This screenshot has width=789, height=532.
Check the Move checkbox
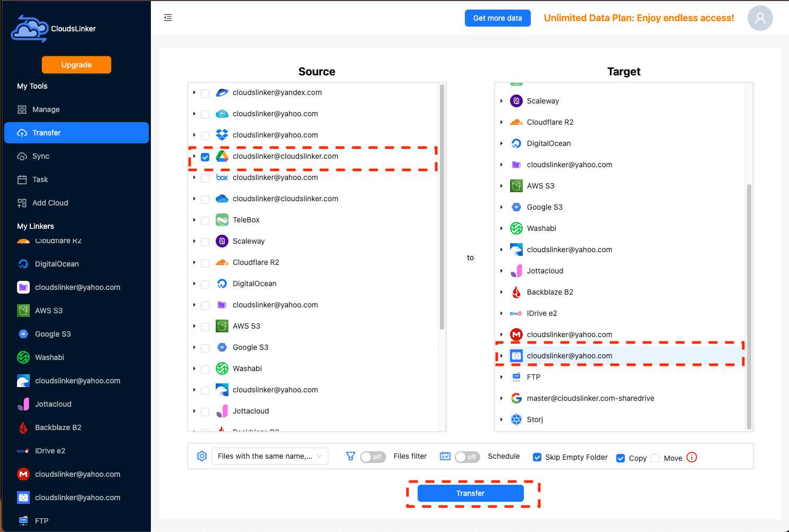[655, 458]
